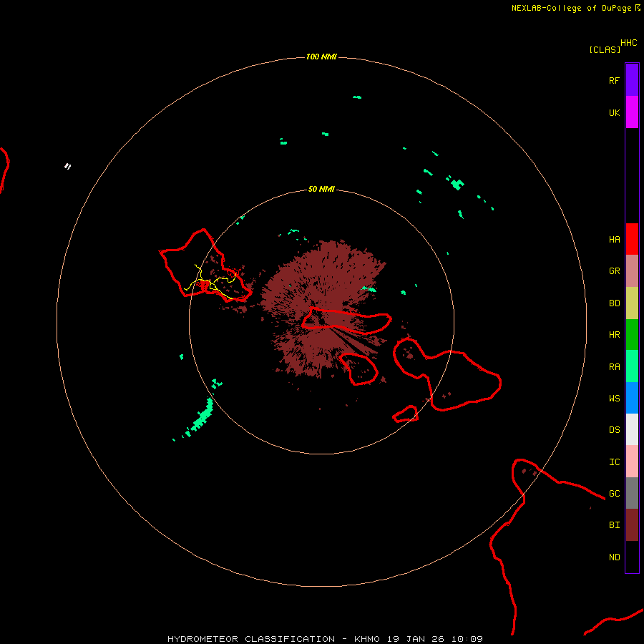
Task: Click the WS blue legend swatch
Action: [x=632, y=398]
